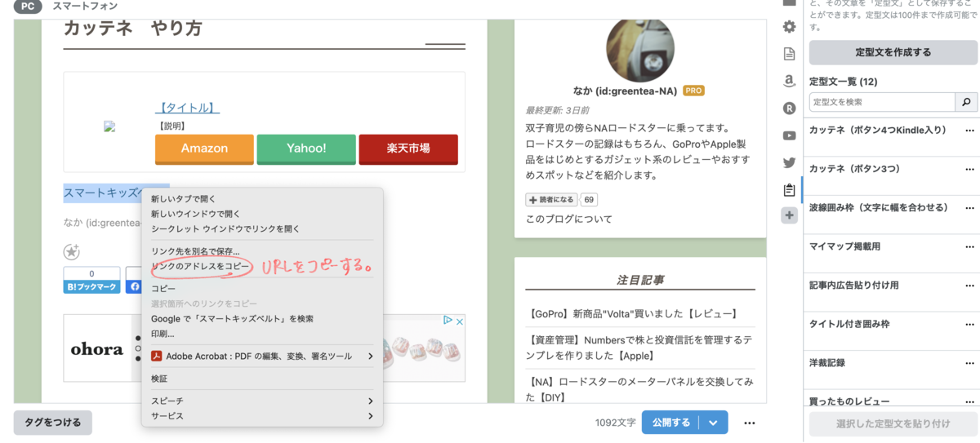
Task: Choose リンク先を別名で保存
Action: point(196,251)
